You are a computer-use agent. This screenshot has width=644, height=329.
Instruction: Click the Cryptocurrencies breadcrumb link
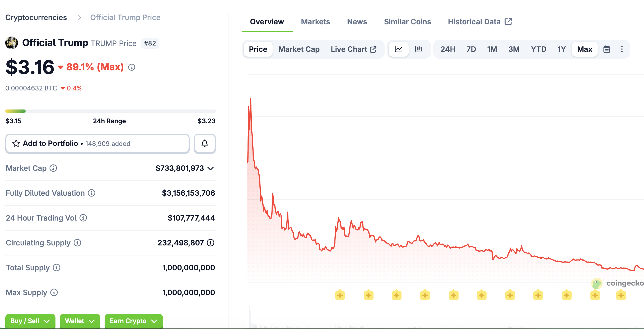point(36,17)
